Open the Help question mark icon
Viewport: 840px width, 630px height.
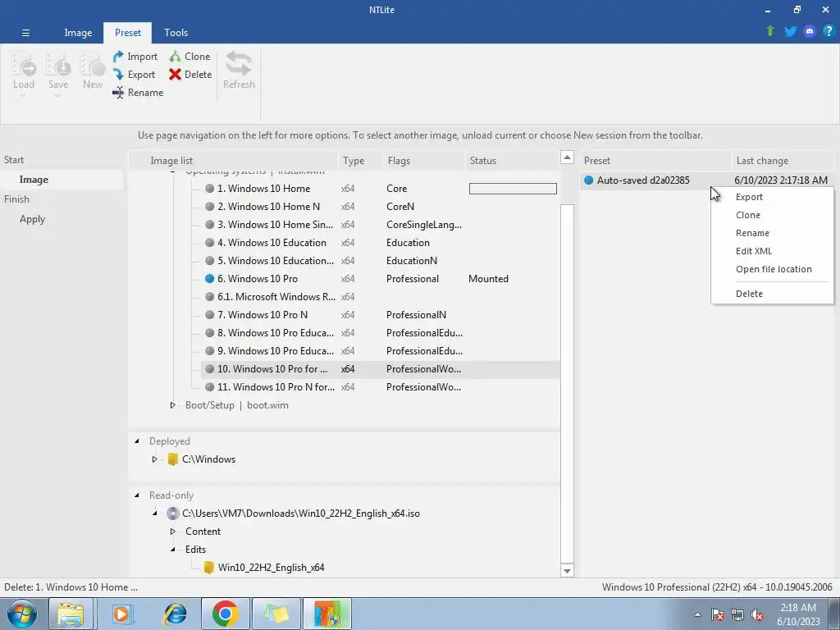[x=829, y=31]
